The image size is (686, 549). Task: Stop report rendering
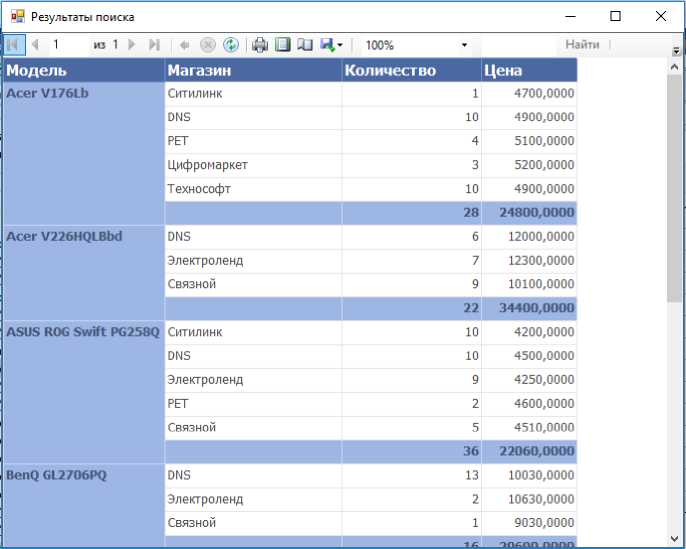(x=208, y=45)
